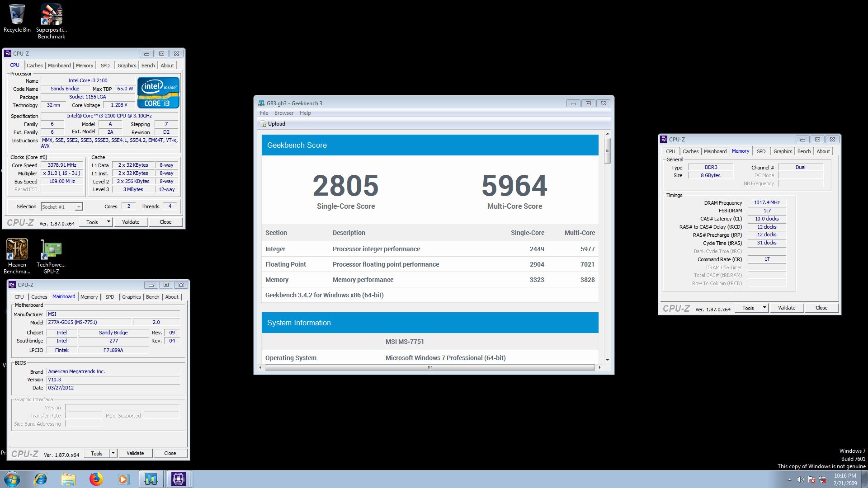Image resolution: width=868 pixels, height=488 pixels.
Task: Click the volume speaker tray icon
Action: [801, 479]
